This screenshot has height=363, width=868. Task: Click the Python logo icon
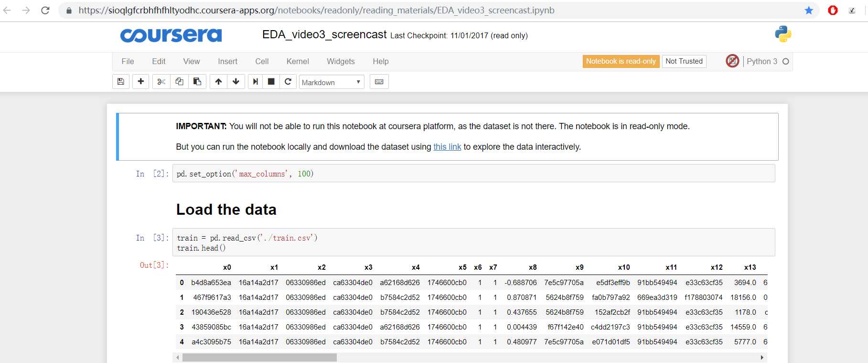(x=783, y=34)
